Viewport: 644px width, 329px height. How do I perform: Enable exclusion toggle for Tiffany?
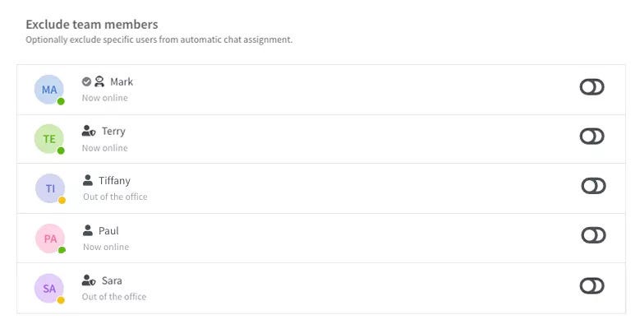tap(593, 186)
